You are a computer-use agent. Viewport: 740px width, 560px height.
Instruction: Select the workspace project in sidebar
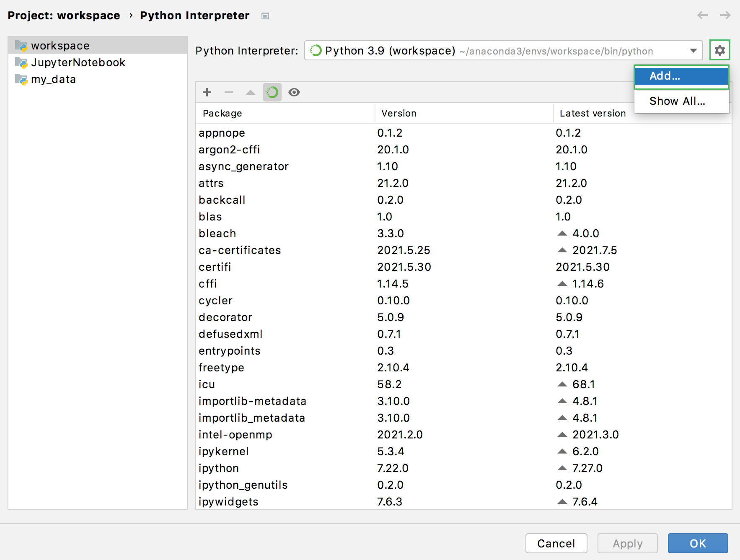click(x=60, y=45)
